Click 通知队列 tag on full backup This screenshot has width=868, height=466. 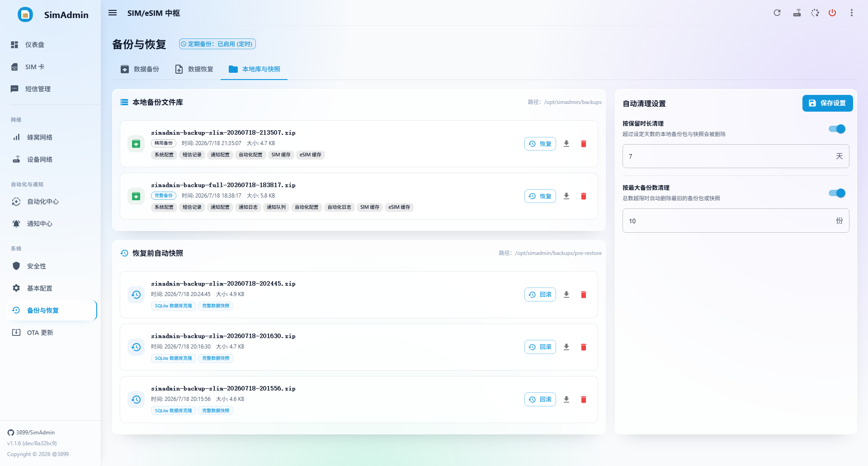276,207
